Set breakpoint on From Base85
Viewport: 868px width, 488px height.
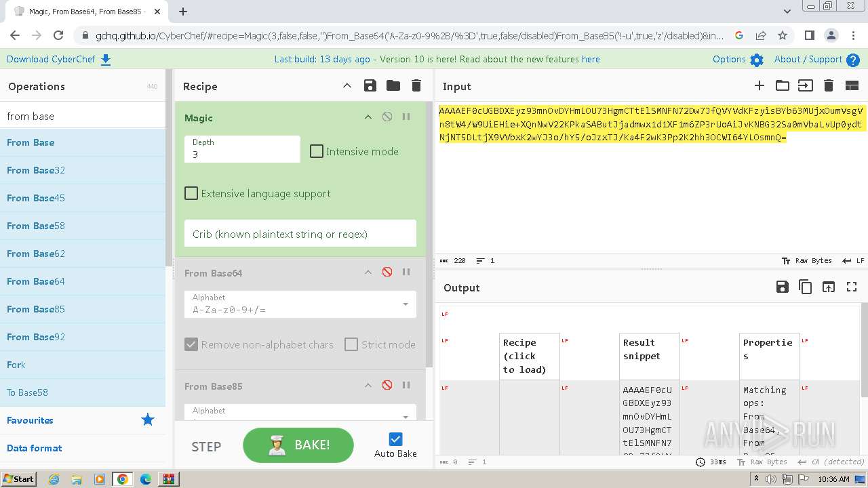[406, 385]
